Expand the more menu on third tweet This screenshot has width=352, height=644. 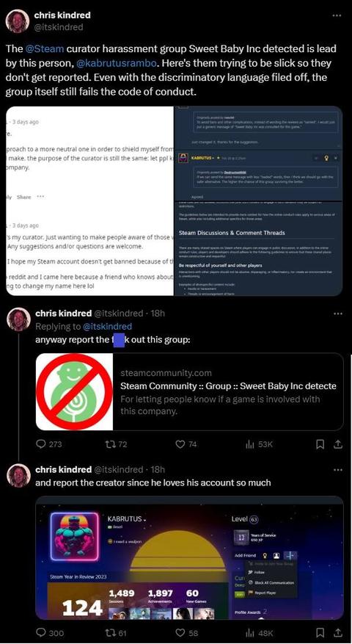tap(337, 469)
